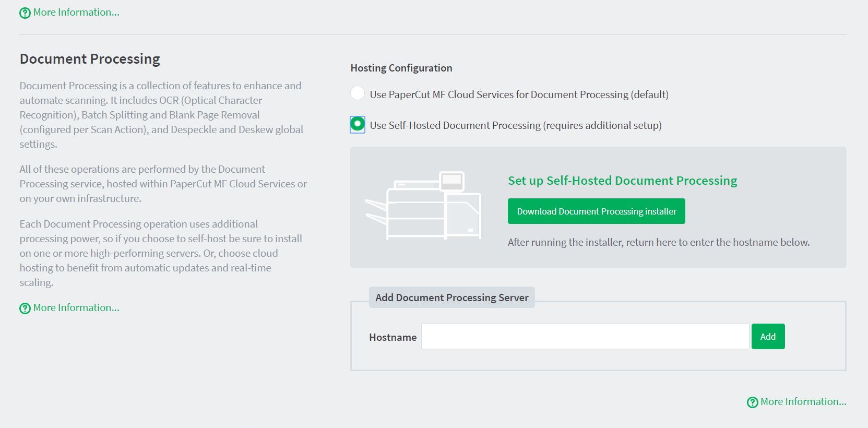Select PaperCut MF Cloud Services radio option
868x428 pixels.
coord(358,93)
